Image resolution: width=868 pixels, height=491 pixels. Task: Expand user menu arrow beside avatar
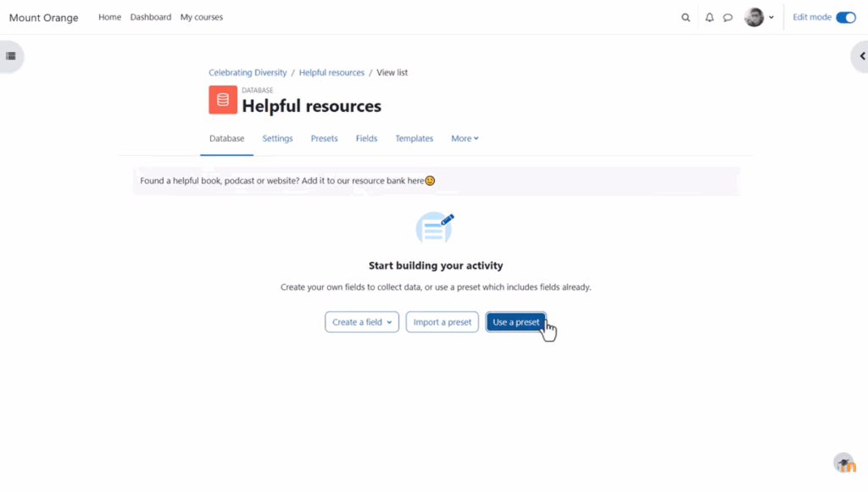coord(771,17)
